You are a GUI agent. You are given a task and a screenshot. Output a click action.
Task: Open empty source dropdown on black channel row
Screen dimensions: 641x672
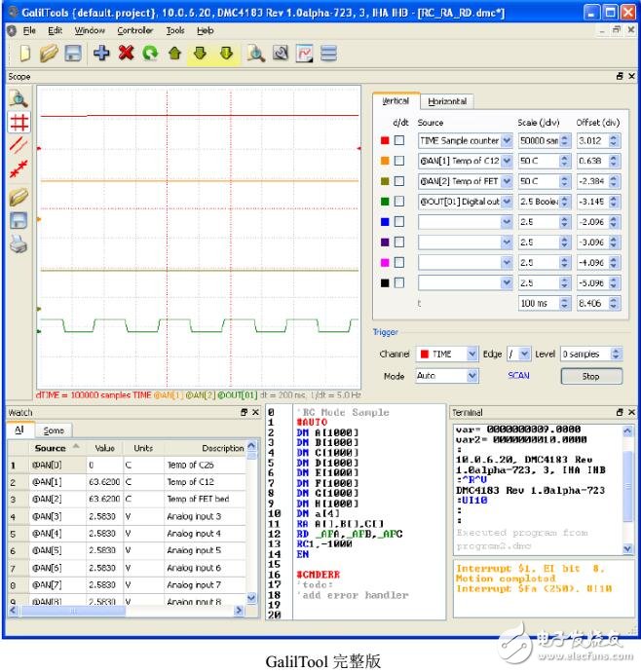507,282
